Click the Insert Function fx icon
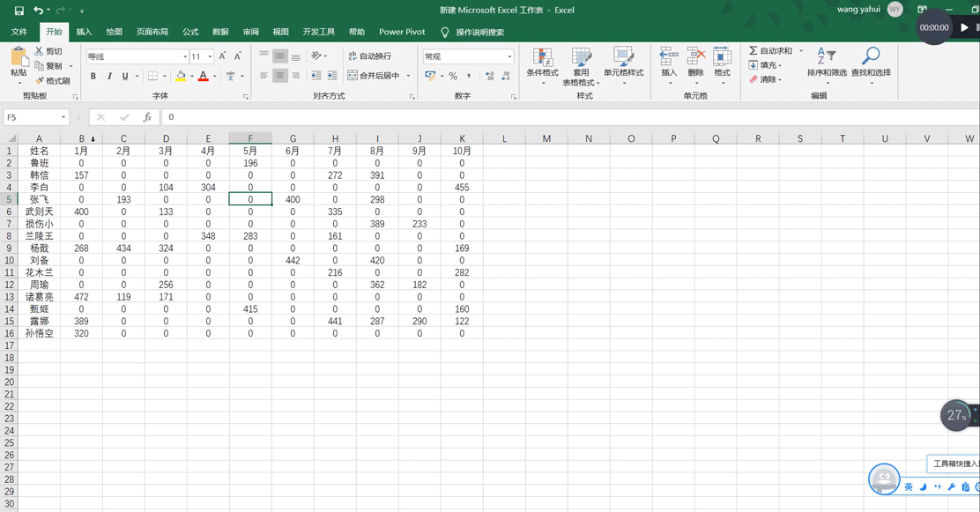The width and height of the screenshot is (980, 512). tap(147, 117)
